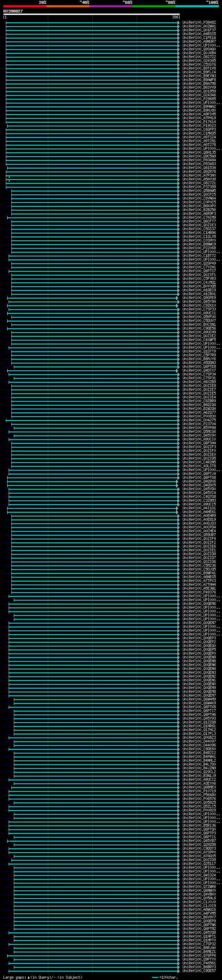Screen dimensions: 222x980
Task: Open hit UniRef100_A4RSS5
Action: pos(199,34)
